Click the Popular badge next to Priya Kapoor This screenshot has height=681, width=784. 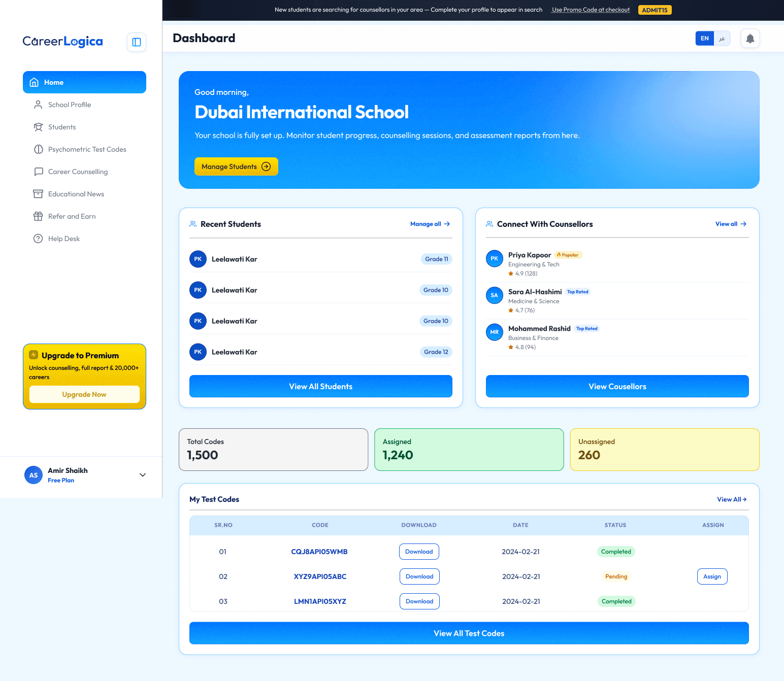568,255
